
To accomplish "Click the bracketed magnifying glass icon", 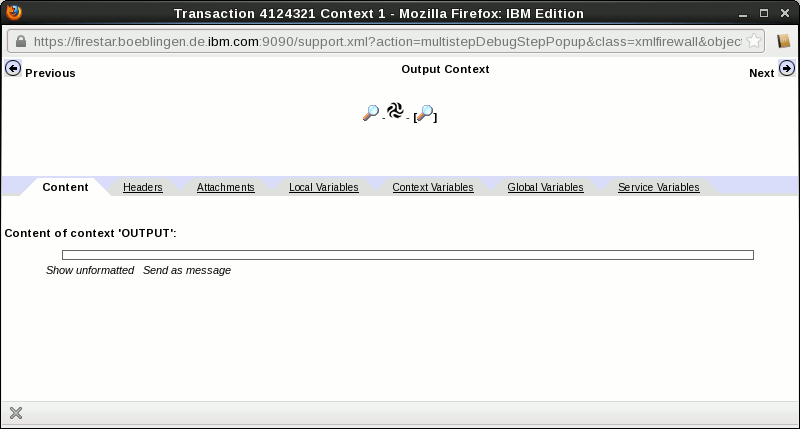I will coord(425,114).
